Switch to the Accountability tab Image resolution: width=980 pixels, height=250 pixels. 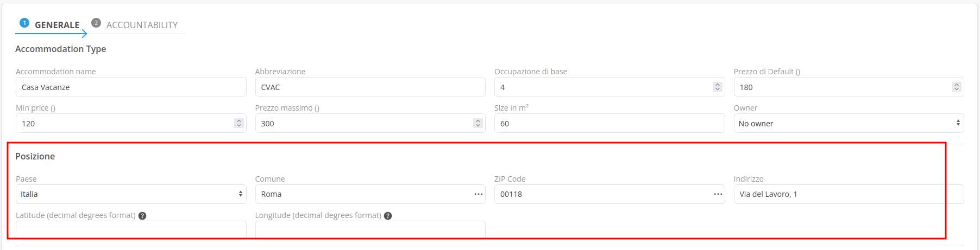[141, 25]
